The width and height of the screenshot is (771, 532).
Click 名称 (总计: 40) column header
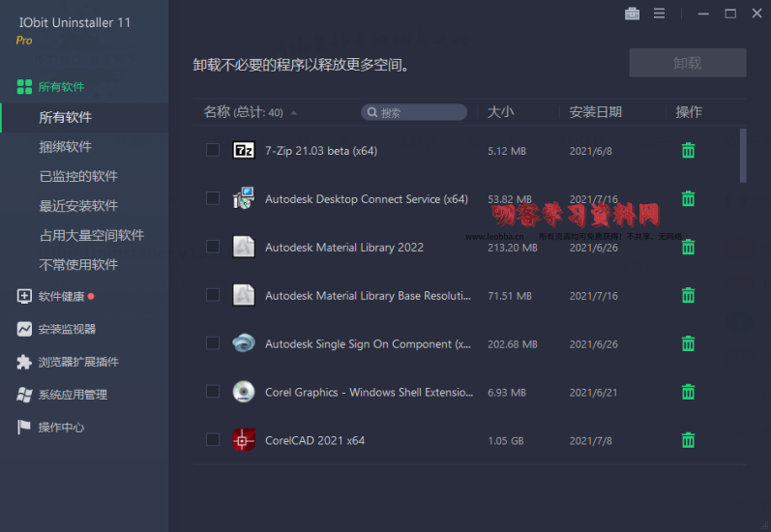point(244,112)
